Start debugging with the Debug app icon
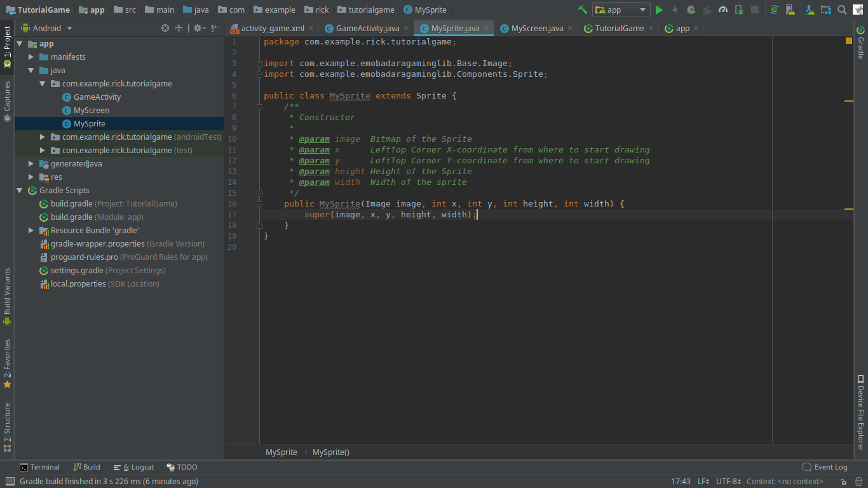 click(691, 10)
